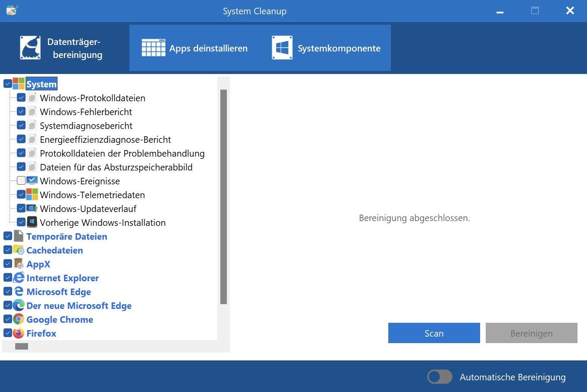
Task: Click the AppX package icon
Action: pyautogui.click(x=19, y=264)
